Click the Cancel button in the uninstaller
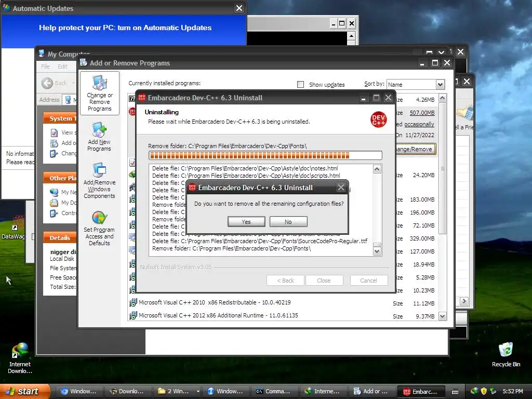This screenshot has width=532, height=399. (368, 281)
